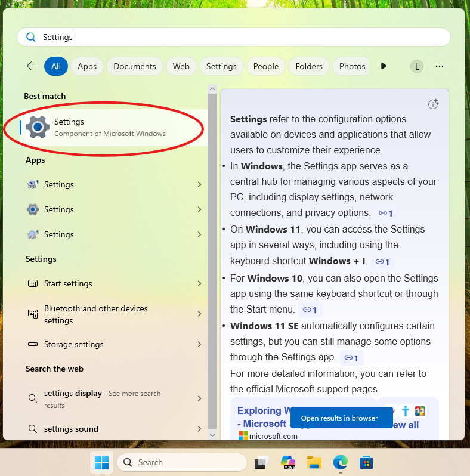Screen dimensions: 470x476
Task: Click the back arrow in search panel
Action: [32, 66]
